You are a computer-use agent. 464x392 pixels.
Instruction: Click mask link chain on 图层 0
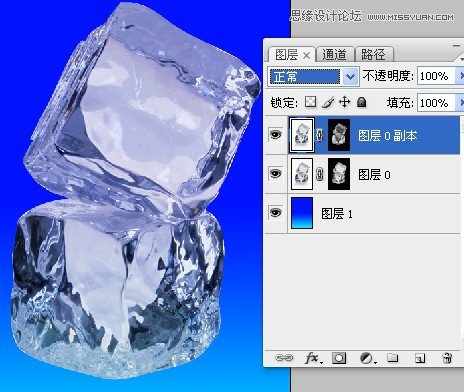320,174
